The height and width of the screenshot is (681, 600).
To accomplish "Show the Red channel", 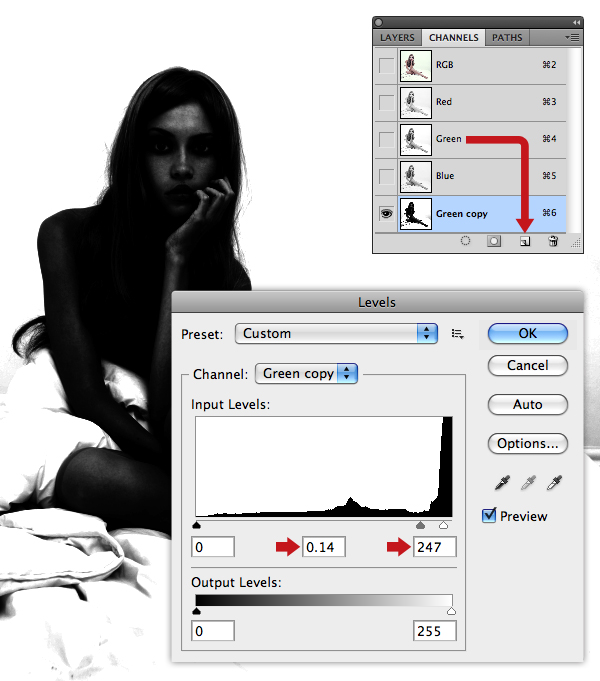I will pyautogui.click(x=386, y=102).
